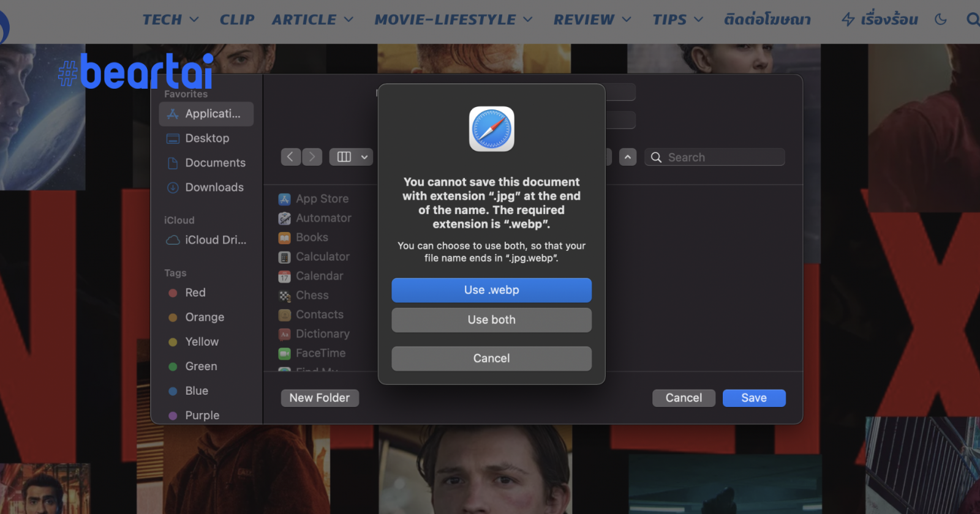Collapse the save dialog with the chevron button
This screenshot has width=980, height=514.
click(628, 157)
